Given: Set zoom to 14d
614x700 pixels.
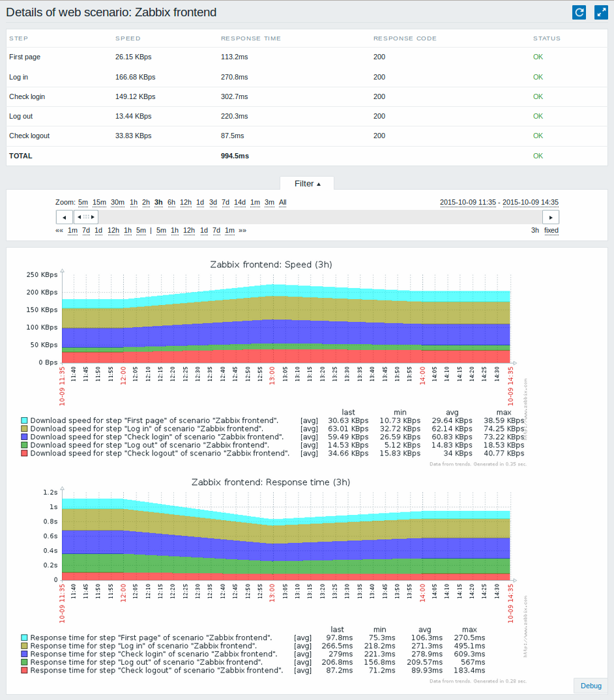Looking at the screenshot, I should click(x=240, y=202).
